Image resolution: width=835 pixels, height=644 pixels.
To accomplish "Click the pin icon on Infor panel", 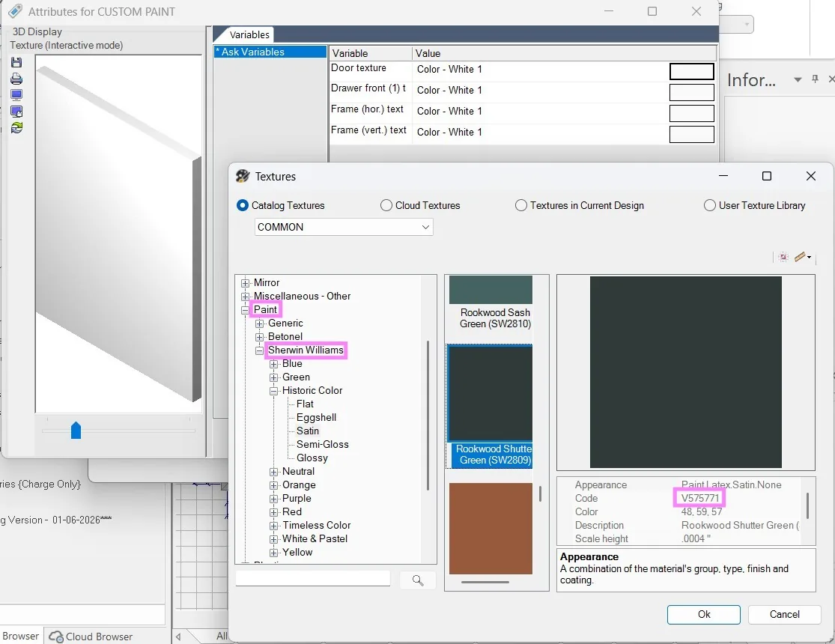I will (815, 79).
